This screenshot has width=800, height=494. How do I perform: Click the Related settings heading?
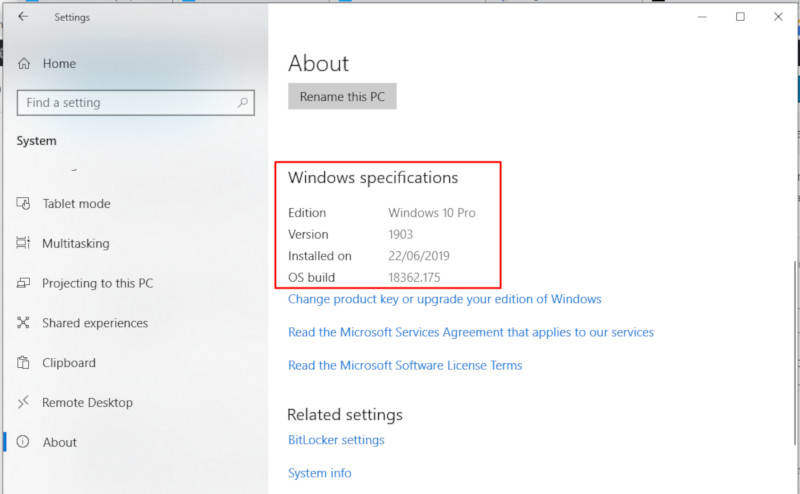345,414
